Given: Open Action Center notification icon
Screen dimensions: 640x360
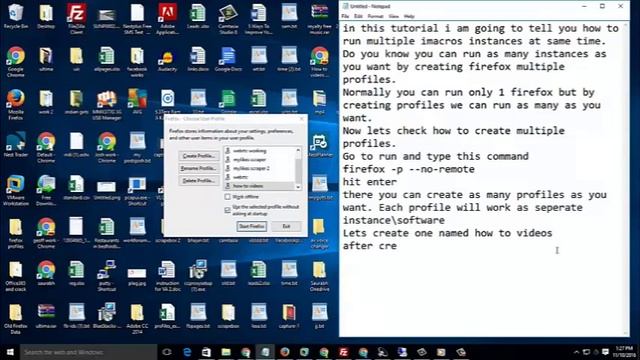Looking at the screenshot, I should coord(606,352).
